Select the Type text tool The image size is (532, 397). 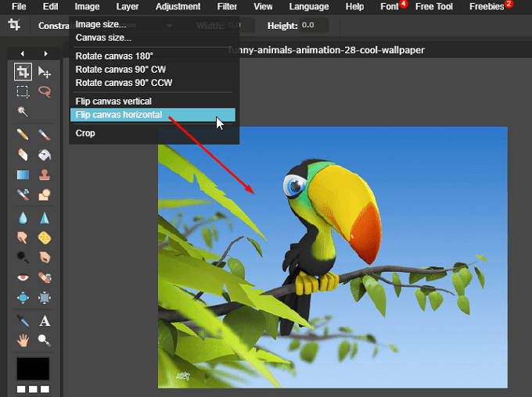(45, 320)
